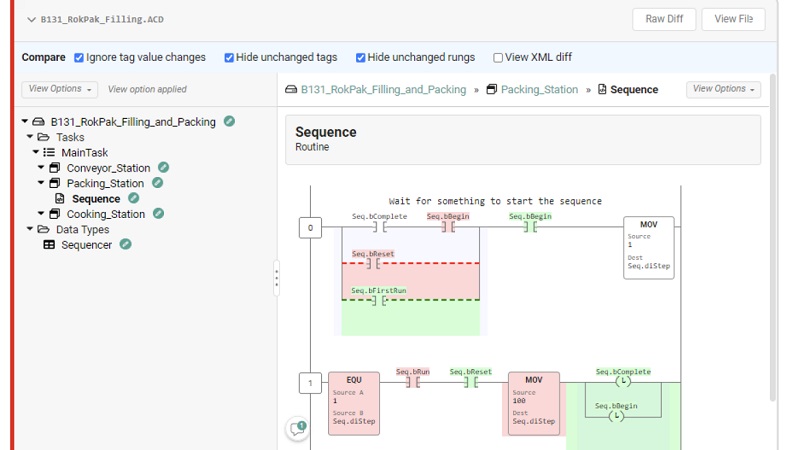The image size is (800, 450).
Task: Collapse the Tasks folder arrow
Action: [30, 137]
